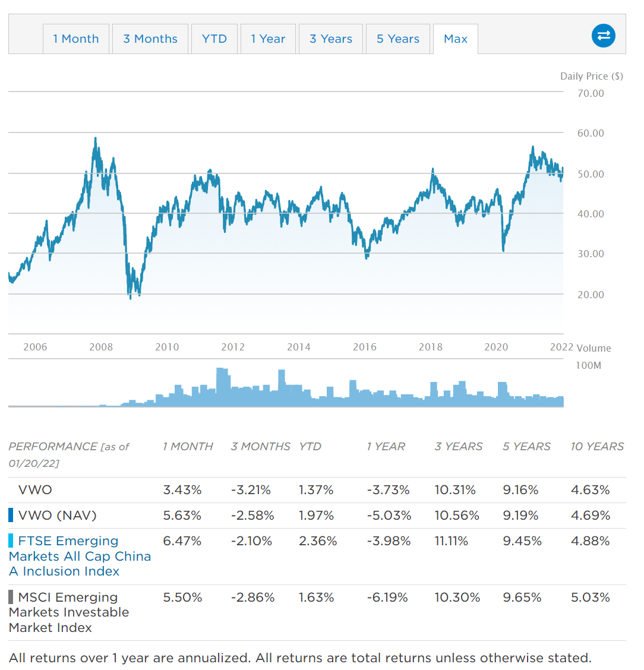Click VWO 1 year value -3.73%
644x670 pixels.
[x=388, y=489]
